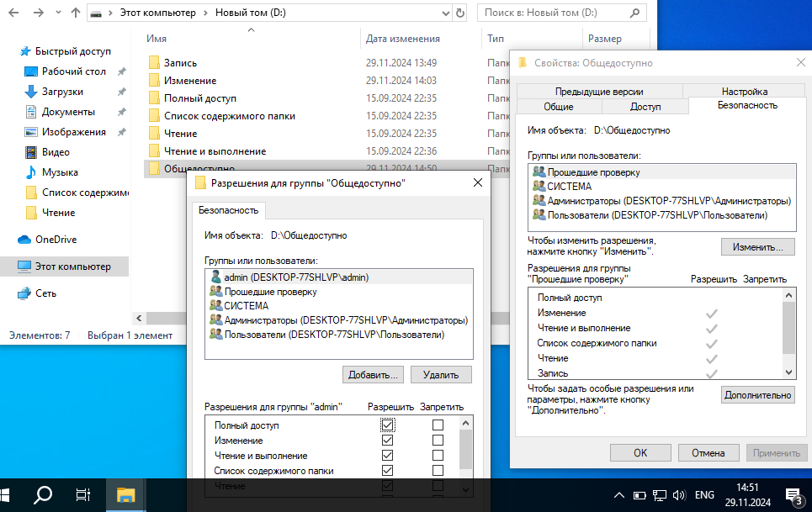Open the recent locations dropdown arrow
The image size is (812, 512).
click(58, 13)
